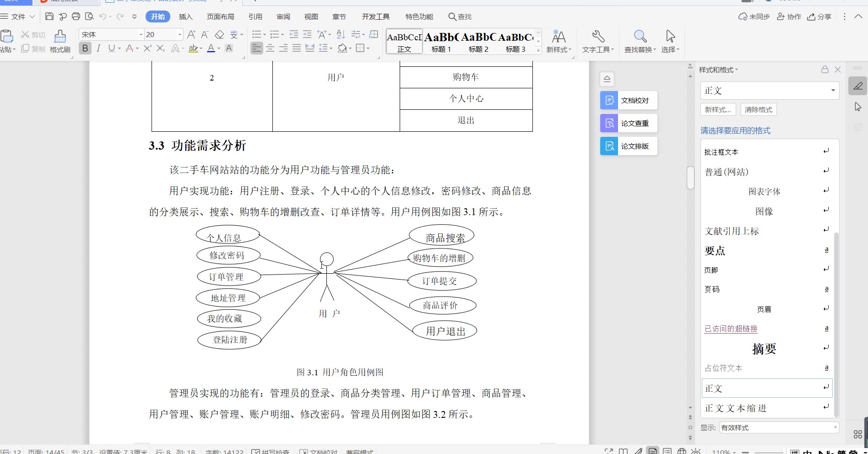The width and height of the screenshot is (868, 454).
Task: Click the 新样式 icon in the ribbon
Action: click(559, 37)
